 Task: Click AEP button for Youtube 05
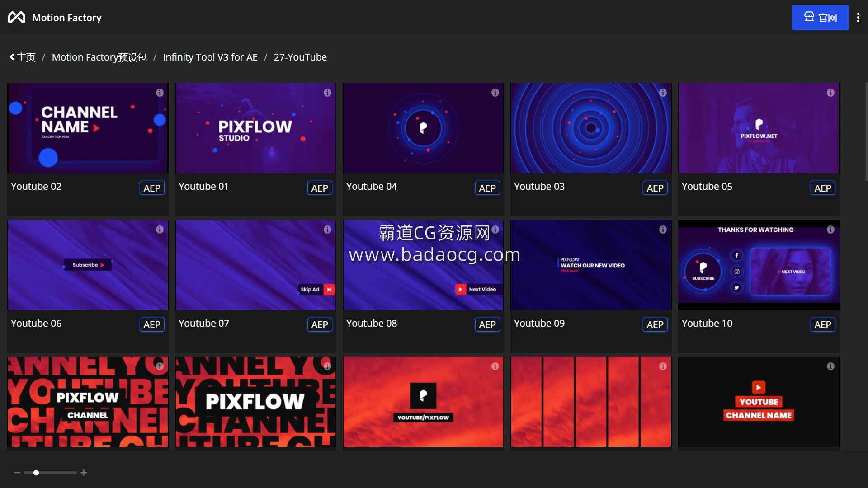tap(823, 188)
